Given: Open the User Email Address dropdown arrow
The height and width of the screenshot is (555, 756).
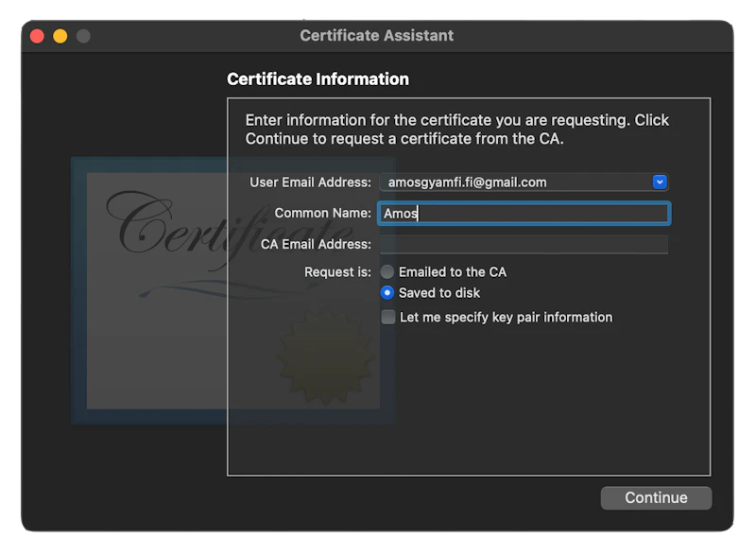Looking at the screenshot, I should tap(660, 182).
